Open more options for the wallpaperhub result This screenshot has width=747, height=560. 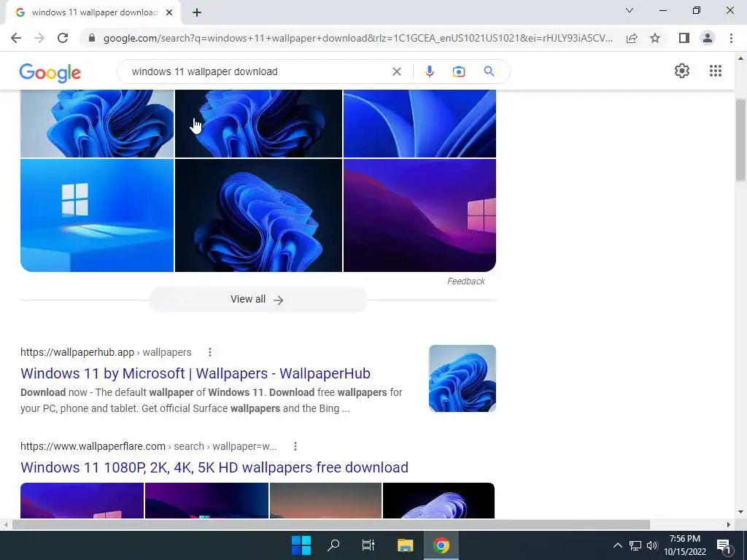point(210,352)
